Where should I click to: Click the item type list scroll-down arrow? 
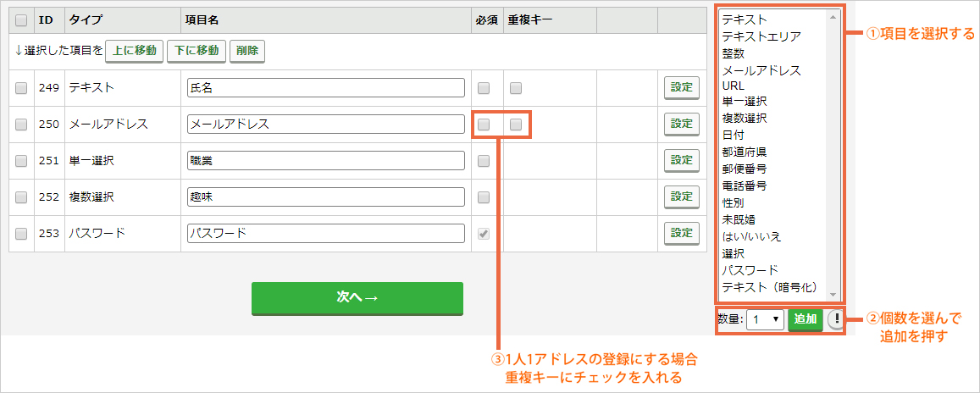[833, 293]
